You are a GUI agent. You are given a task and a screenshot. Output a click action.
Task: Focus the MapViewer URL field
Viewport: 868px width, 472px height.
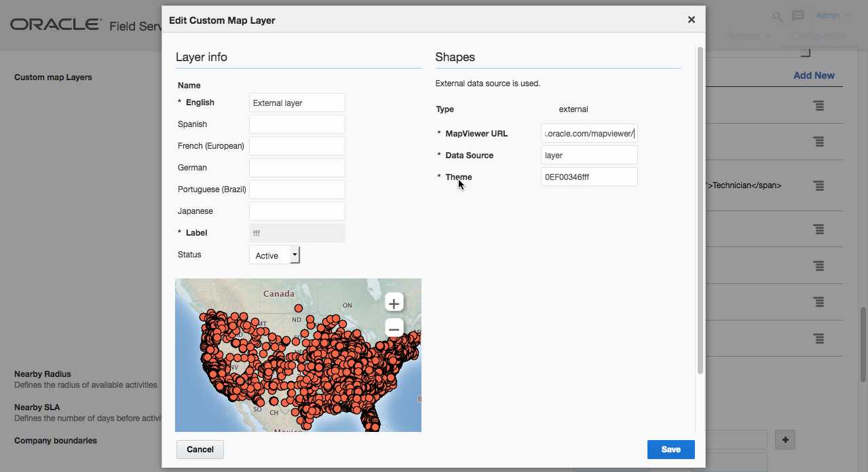tap(589, 134)
